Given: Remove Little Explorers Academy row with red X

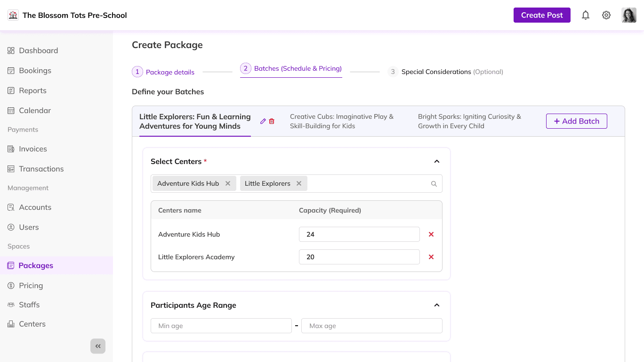Looking at the screenshot, I should point(431,257).
